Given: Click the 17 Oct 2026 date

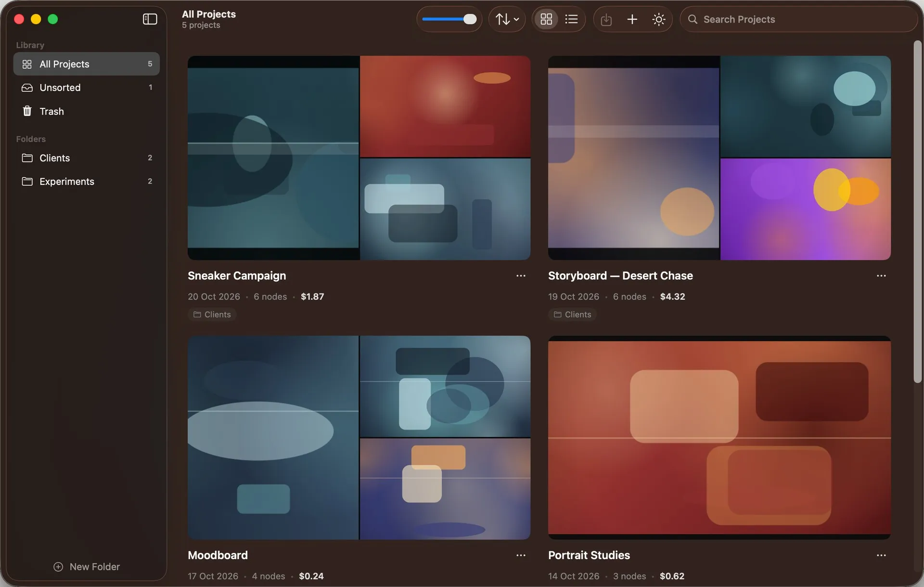Looking at the screenshot, I should [x=213, y=576].
